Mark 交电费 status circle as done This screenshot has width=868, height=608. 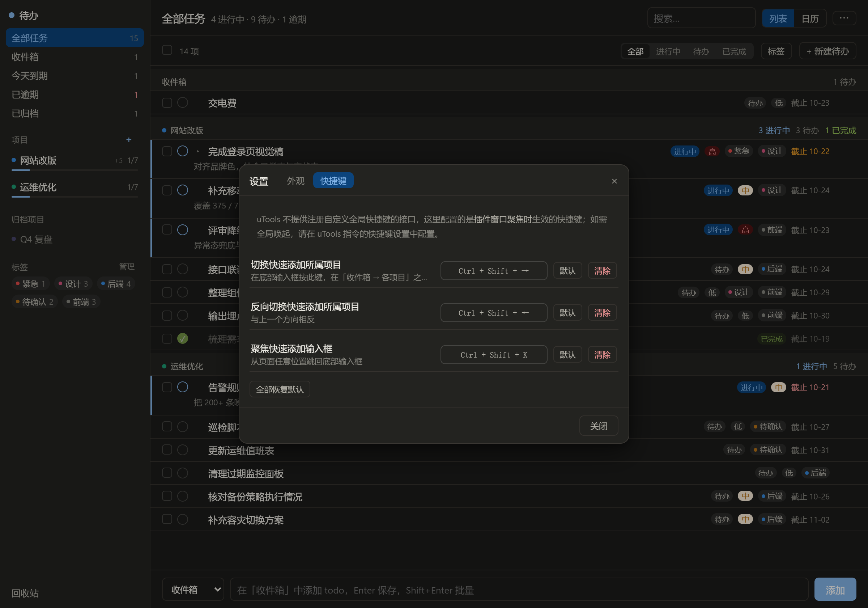pyautogui.click(x=183, y=102)
